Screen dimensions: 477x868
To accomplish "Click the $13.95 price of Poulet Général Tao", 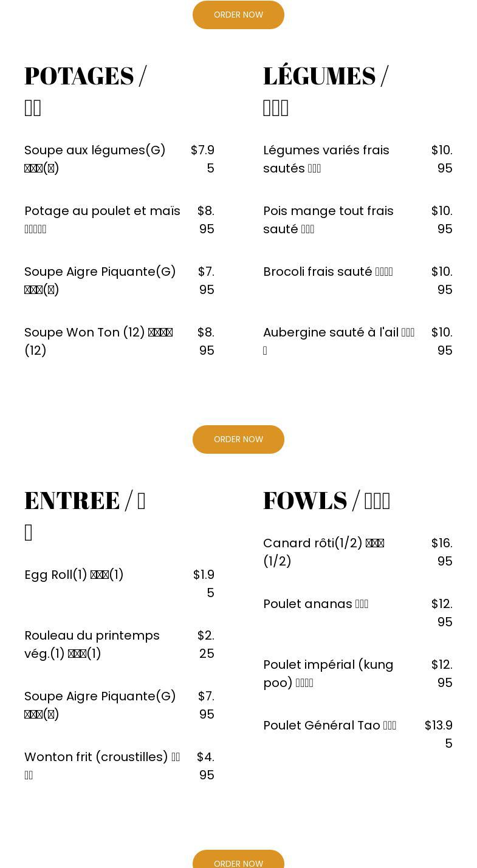I will (x=439, y=734).
